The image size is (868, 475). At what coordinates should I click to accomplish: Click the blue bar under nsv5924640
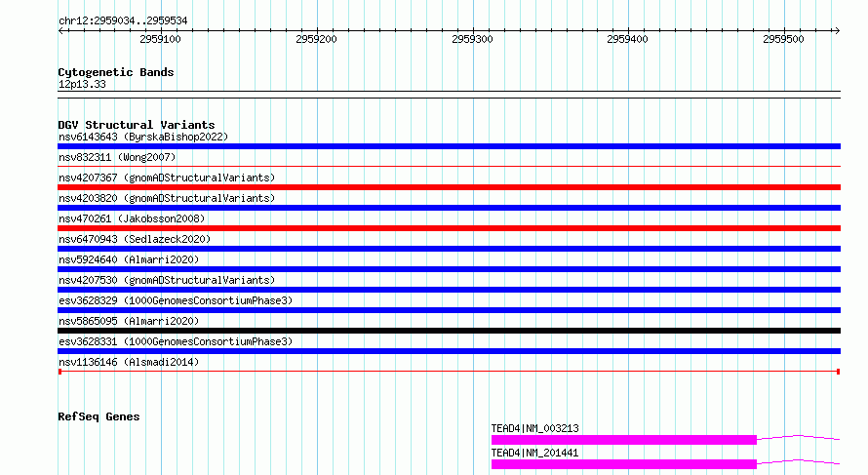[x=449, y=269]
